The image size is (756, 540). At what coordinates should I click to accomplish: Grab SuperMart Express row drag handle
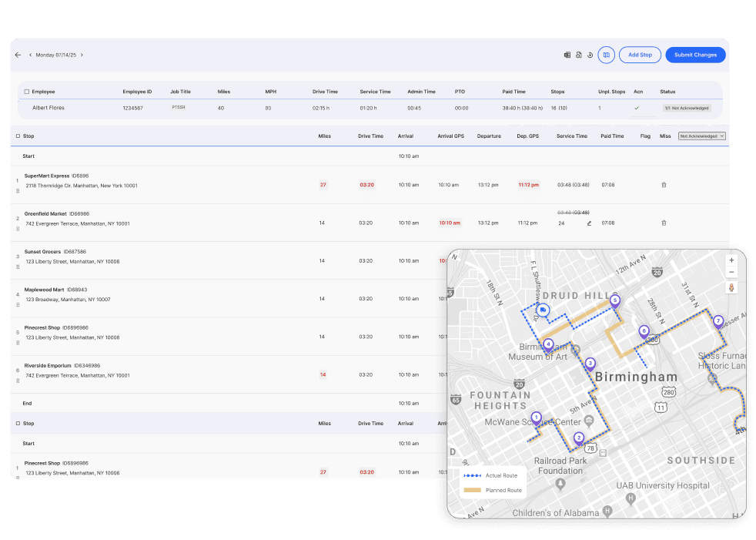pyautogui.click(x=18, y=191)
